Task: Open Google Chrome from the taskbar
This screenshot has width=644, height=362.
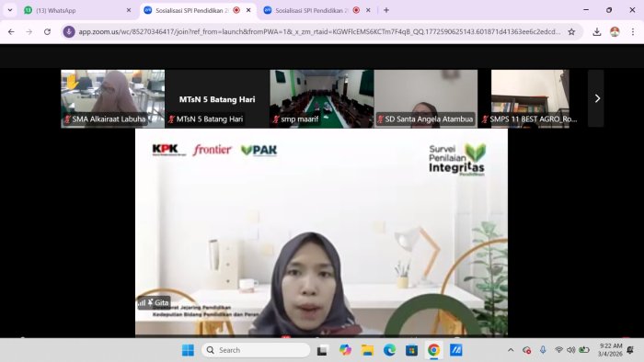Action: 433,350
